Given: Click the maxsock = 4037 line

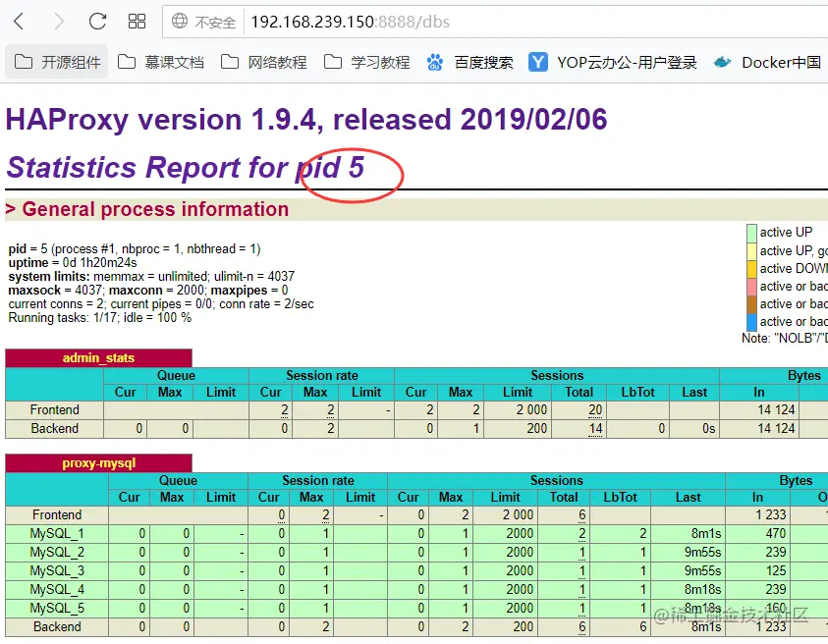Looking at the screenshot, I should pos(148,291).
